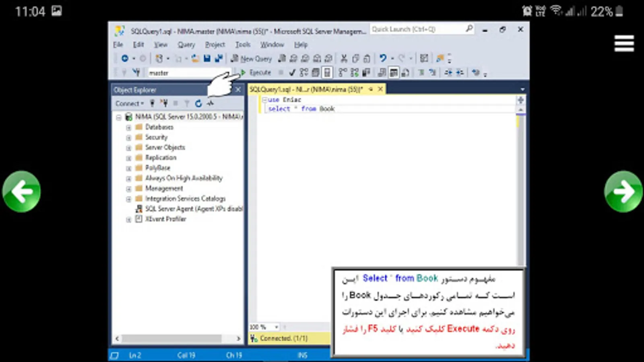The height and width of the screenshot is (362, 644).
Task: Click the navigate backward toolbar icon
Action: coord(125,59)
